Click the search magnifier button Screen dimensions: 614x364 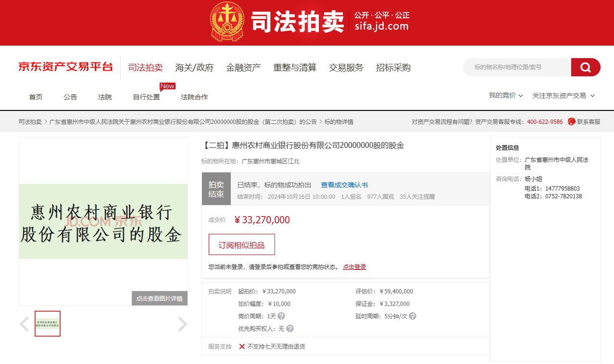pos(586,67)
